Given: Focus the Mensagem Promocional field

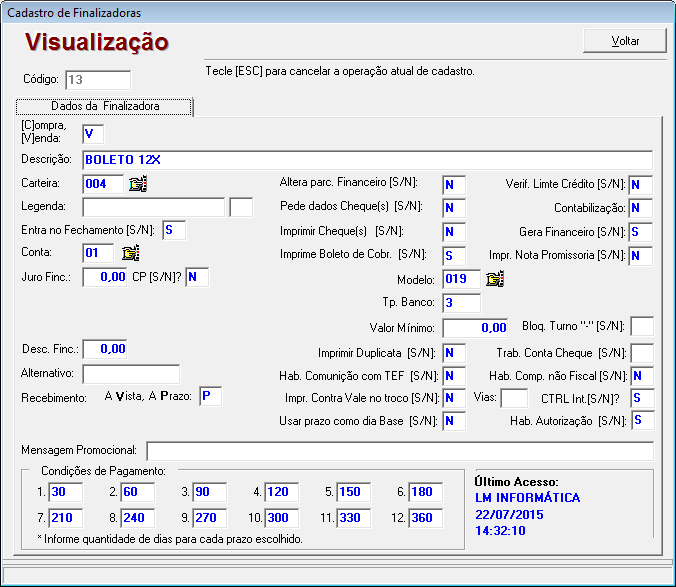Looking at the screenshot, I should click(399, 450).
